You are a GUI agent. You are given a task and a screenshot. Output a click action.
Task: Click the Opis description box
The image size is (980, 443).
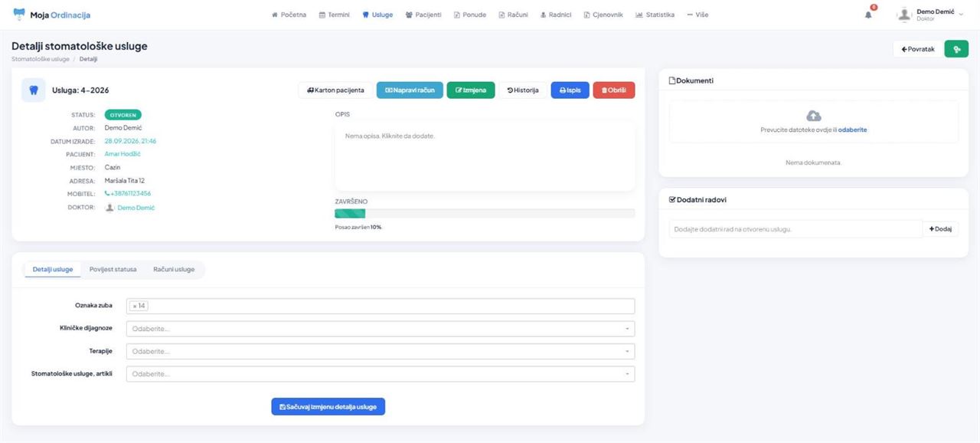pos(485,156)
